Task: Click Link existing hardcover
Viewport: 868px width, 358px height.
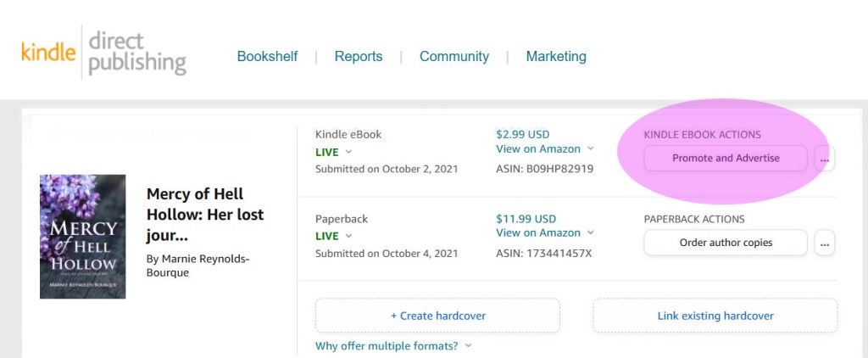Action: click(715, 316)
